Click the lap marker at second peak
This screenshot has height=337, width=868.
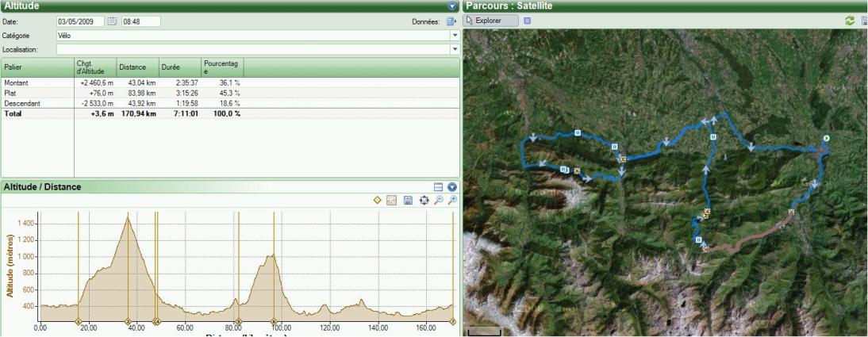tap(274, 321)
